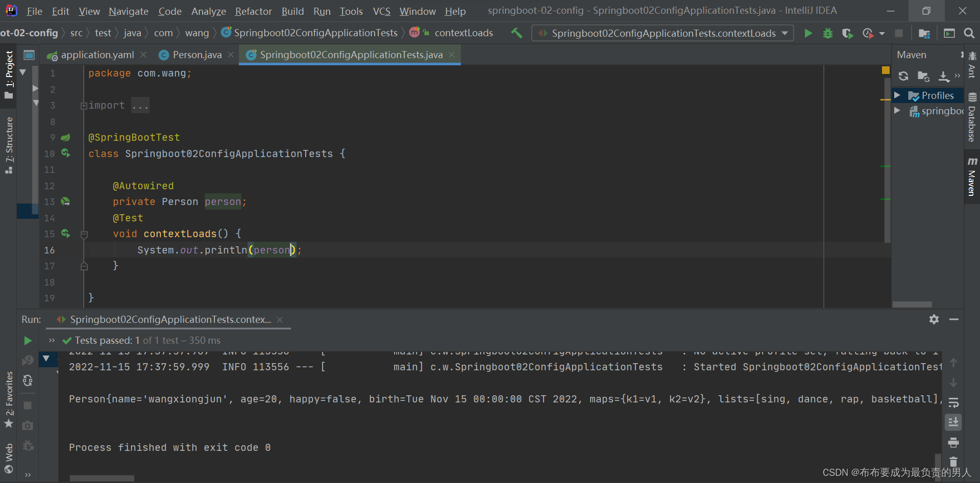Clear all console output with the trash icon
980x483 pixels.
953,462
